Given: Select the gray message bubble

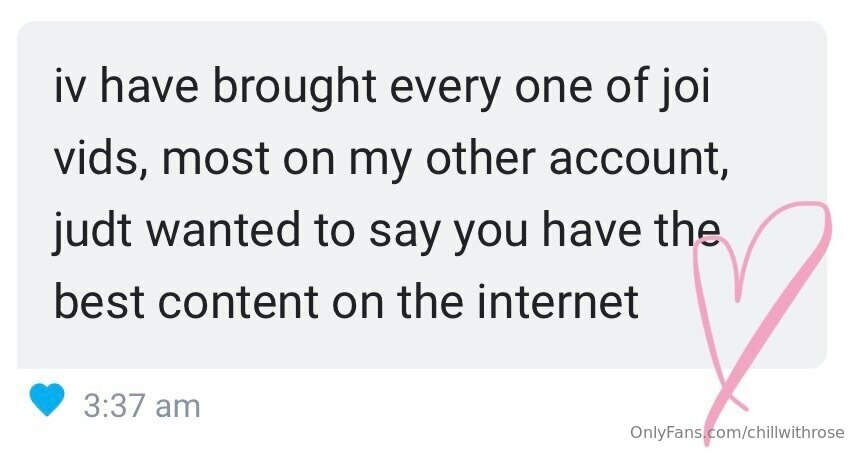Looking at the screenshot, I should pos(422,195).
